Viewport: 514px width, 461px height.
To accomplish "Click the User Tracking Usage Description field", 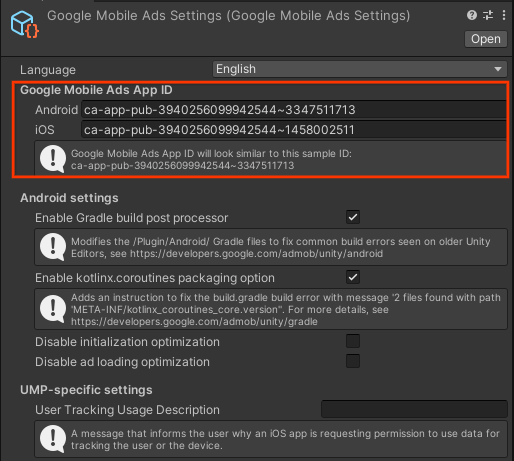I will 414,409.
